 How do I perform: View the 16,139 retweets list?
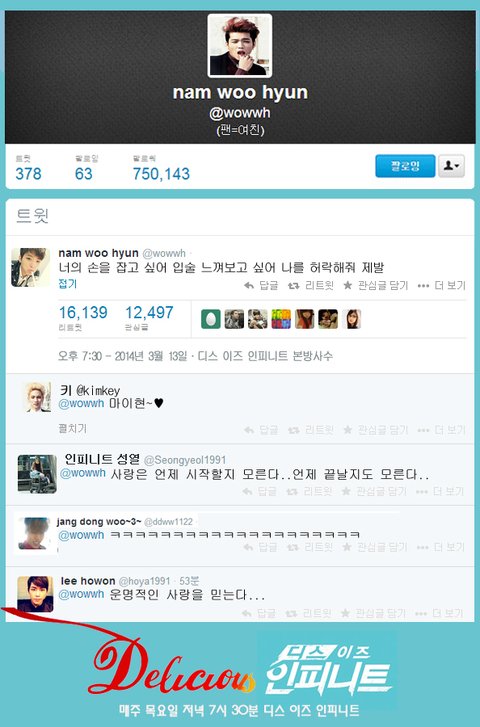[83, 318]
